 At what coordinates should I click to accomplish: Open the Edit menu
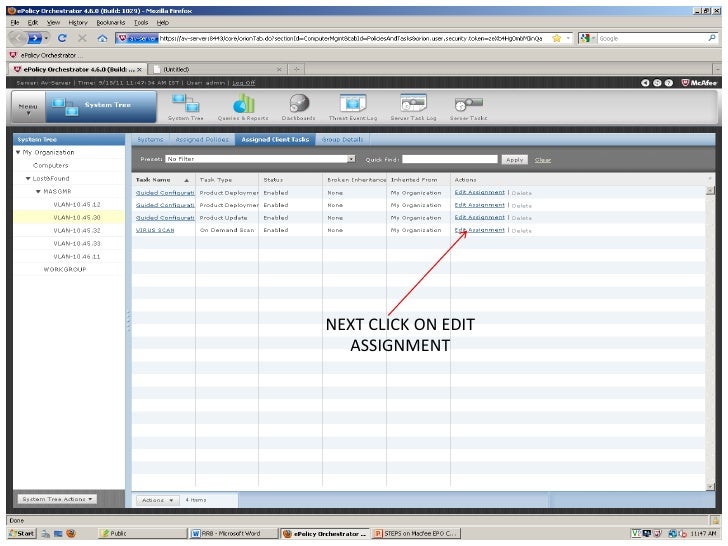32,22
